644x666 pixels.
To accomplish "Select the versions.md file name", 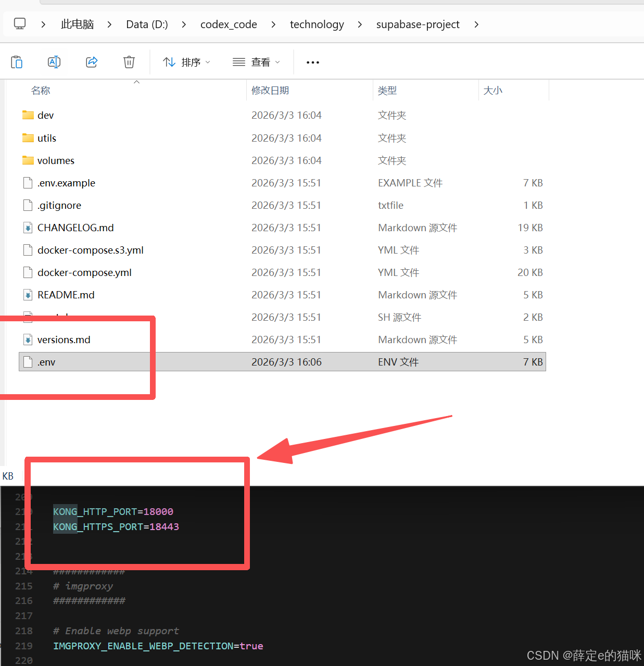I will tap(64, 340).
